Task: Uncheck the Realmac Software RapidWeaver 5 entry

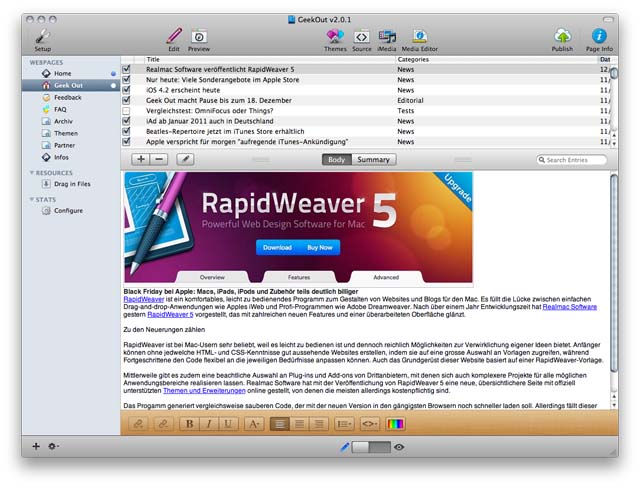Action: coord(127,69)
